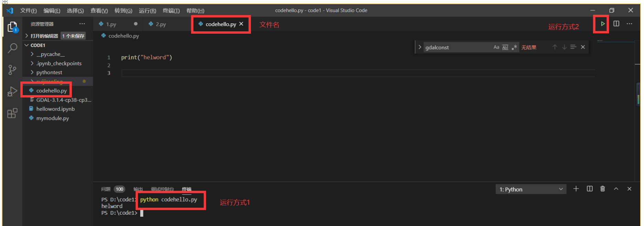Switch to the 终端 panel tab
This screenshot has height=226, width=644.
[187, 189]
